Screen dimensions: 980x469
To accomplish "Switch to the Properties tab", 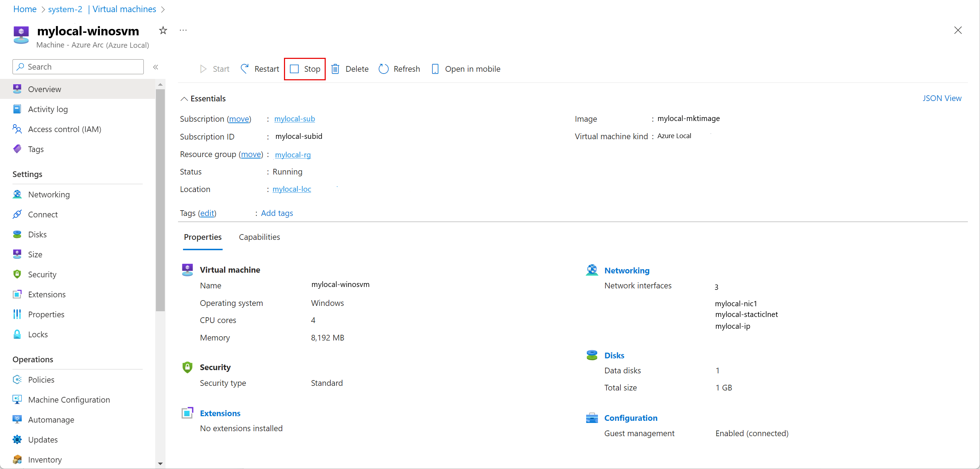I will coord(203,237).
